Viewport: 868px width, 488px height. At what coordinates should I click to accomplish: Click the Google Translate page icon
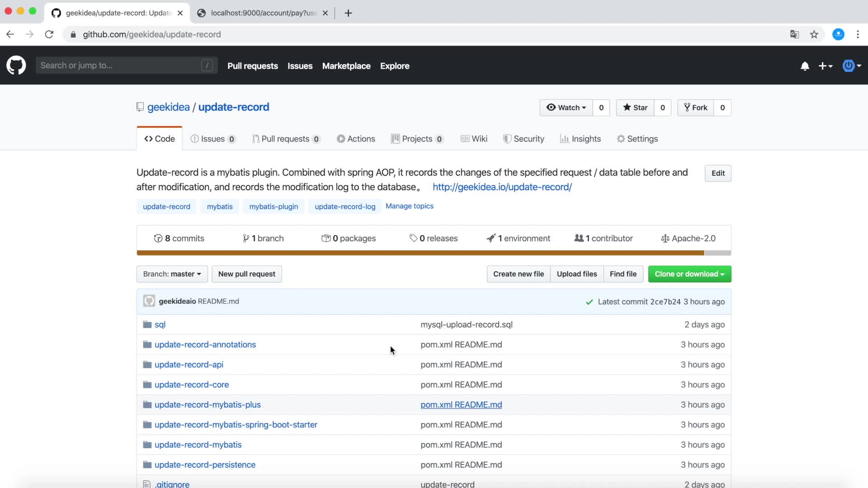pyautogui.click(x=794, y=34)
